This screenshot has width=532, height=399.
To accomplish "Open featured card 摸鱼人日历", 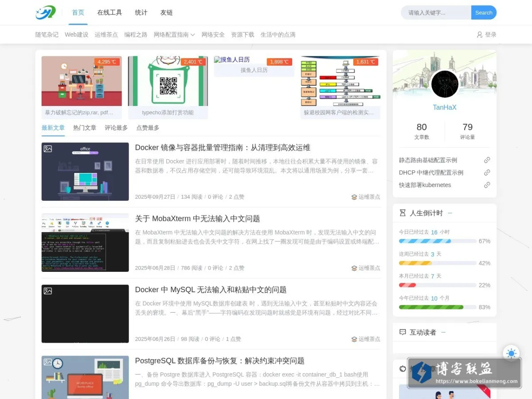I will click(x=254, y=66).
